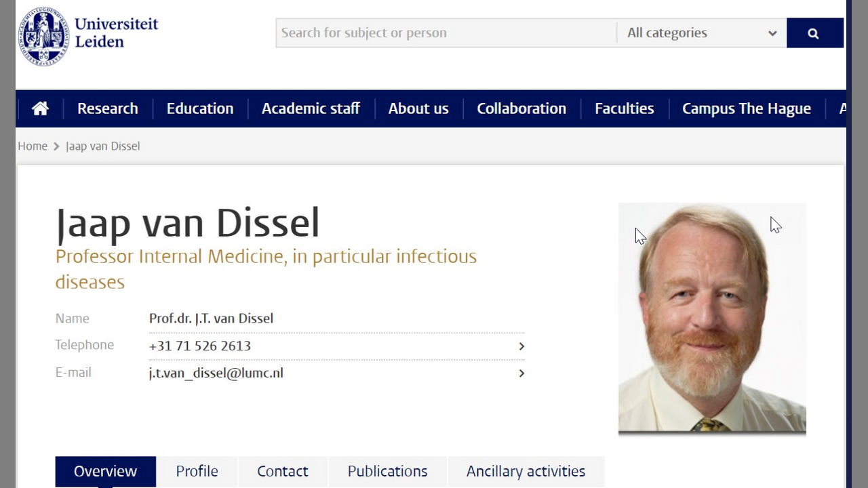Click the Universiteit Leiden logo
Image resolution: width=868 pixels, height=488 pixels.
(88, 35)
